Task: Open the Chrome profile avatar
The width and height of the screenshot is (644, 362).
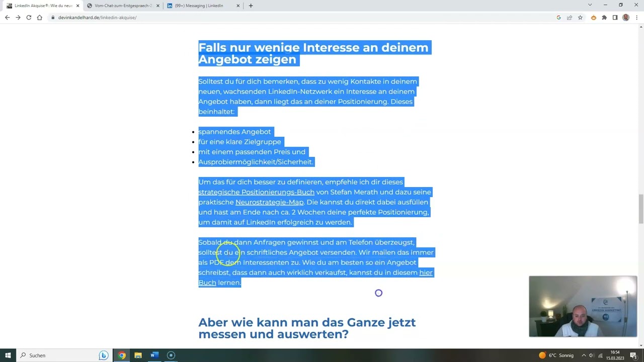Action: [x=626, y=18]
